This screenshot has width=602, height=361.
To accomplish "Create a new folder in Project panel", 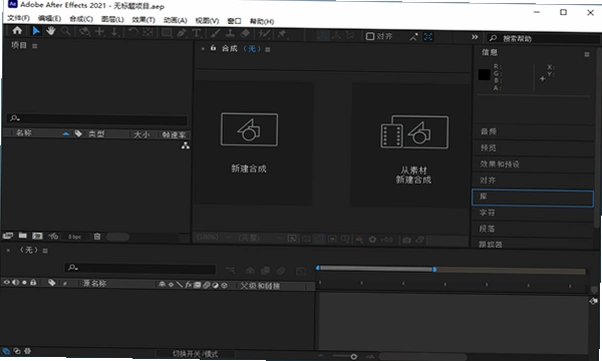I will (x=23, y=235).
